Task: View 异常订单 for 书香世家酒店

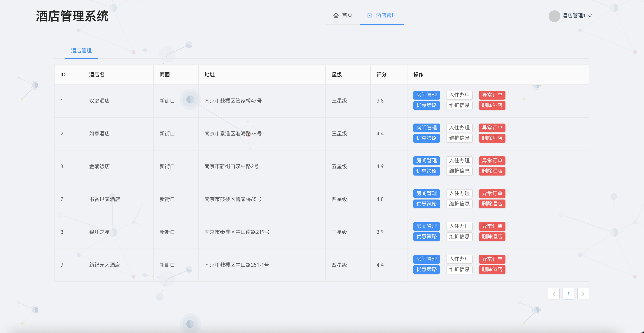Action: click(492, 193)
